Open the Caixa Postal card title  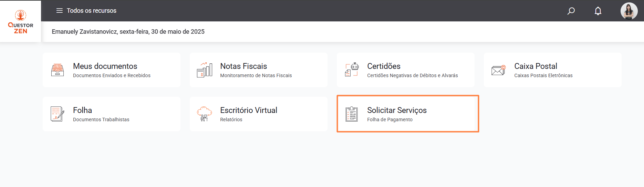click(x=536, y=66)
